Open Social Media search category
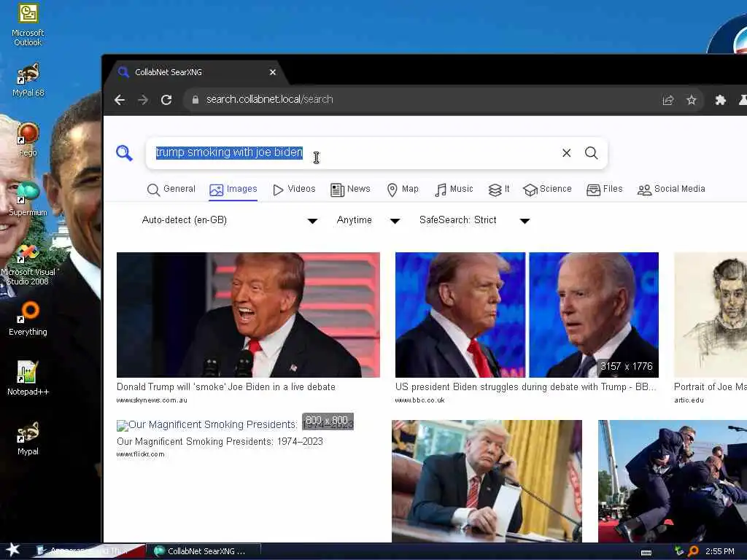The width and height of the screenshot is (747, 560). (671, 189)
